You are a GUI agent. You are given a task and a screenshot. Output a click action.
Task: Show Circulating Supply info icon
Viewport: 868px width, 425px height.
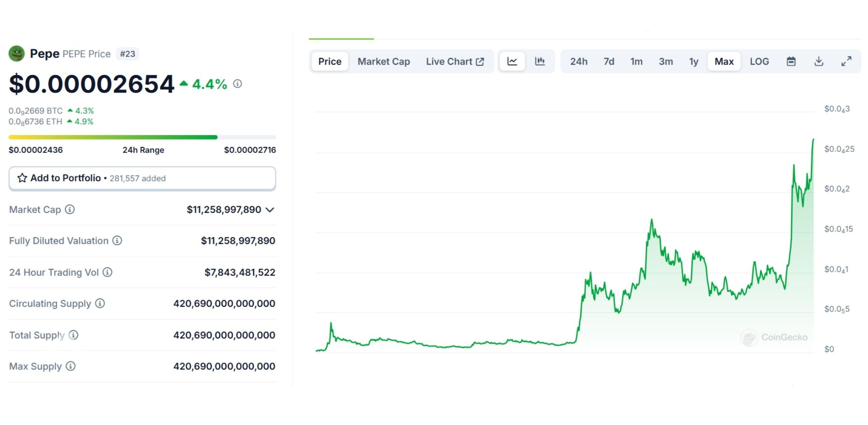click(x=100, y=303)
